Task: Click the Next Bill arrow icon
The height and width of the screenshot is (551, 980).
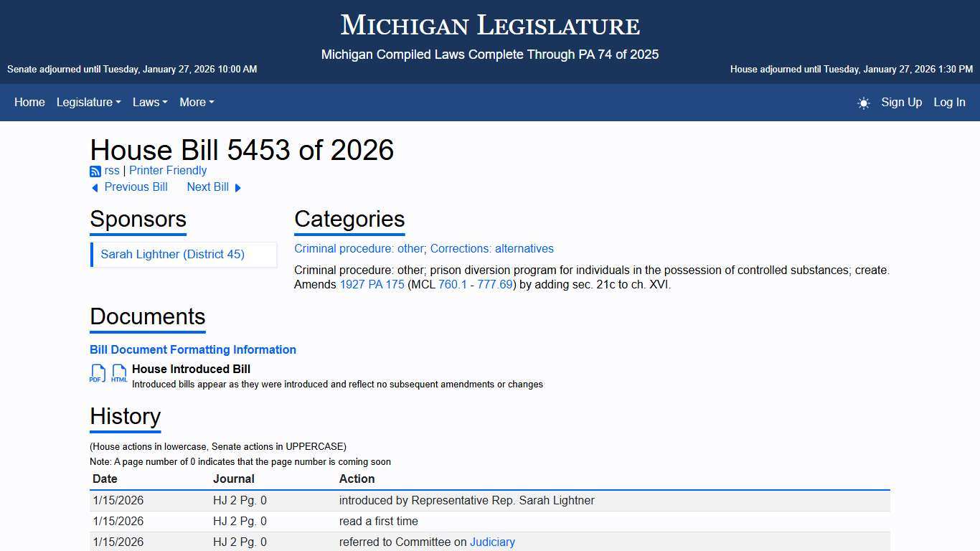Action: tap(237, 187)
